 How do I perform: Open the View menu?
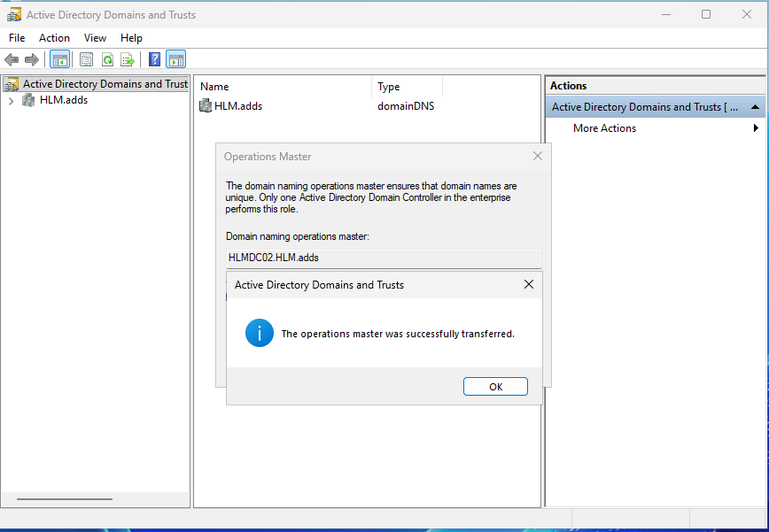pos(95,38)
